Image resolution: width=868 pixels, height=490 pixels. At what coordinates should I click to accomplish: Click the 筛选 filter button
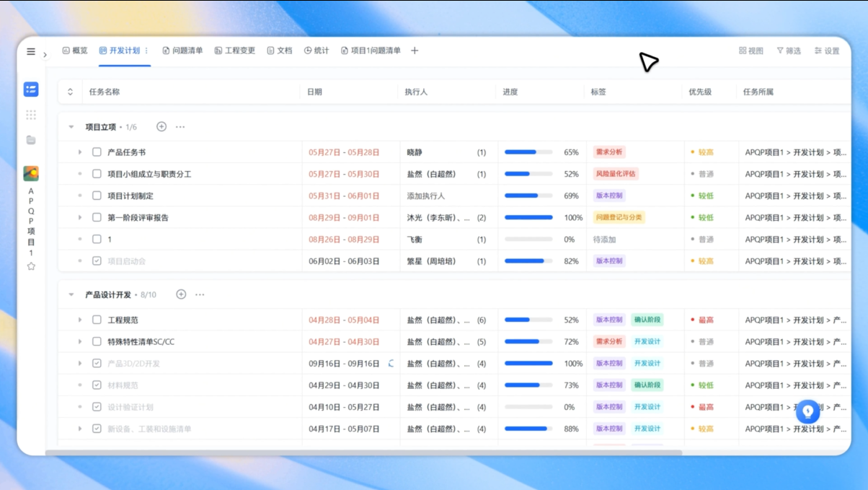point(789,51)
